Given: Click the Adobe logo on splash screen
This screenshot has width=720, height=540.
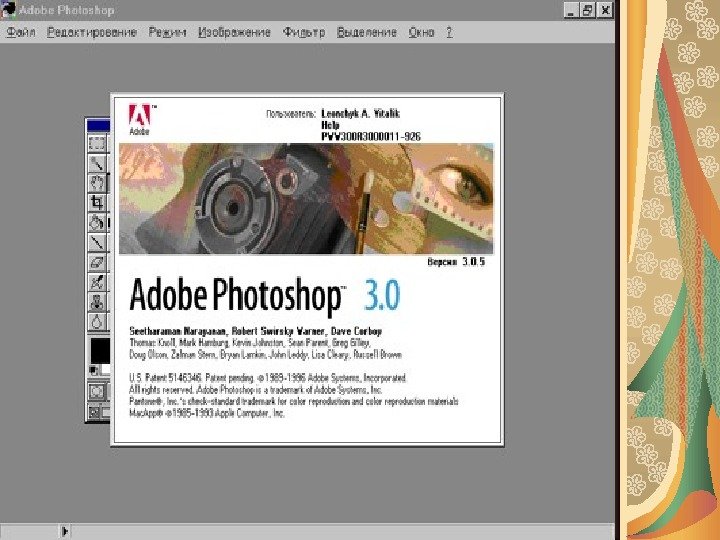Looking at the screenshot, I should pyautogui.click(x=140, y=119).
